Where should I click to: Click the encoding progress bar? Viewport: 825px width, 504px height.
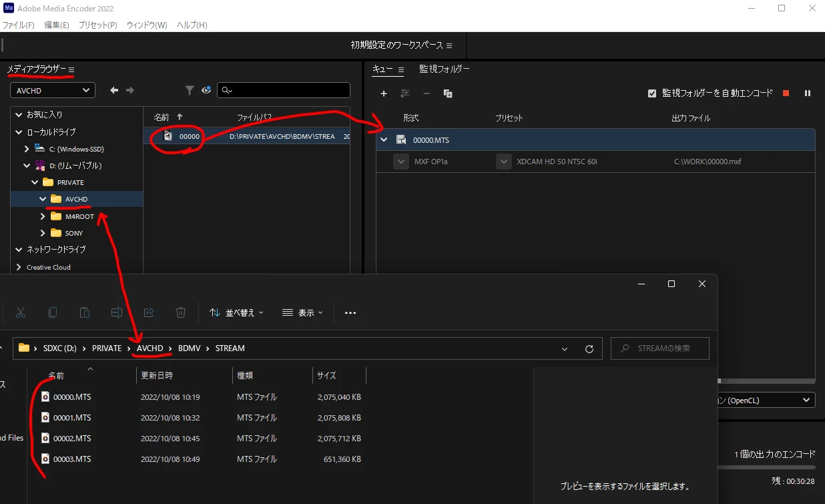click(767, 467)
